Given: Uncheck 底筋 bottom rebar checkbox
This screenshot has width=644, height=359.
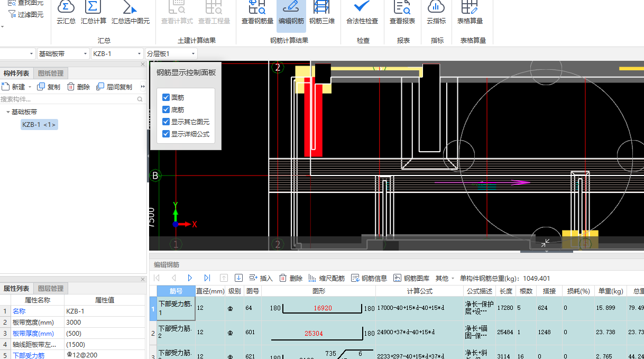Looking at the screenshot, I should click(x=166, y=109).
